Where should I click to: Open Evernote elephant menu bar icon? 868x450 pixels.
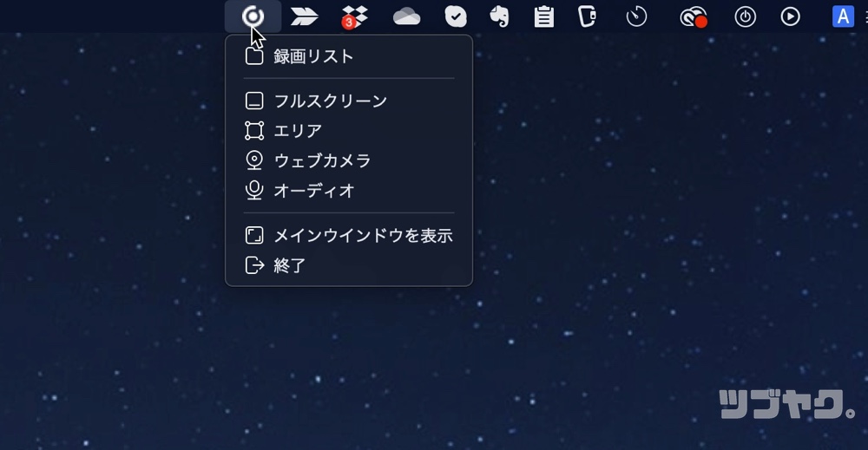pyautogui.click(x=499, y=16)
